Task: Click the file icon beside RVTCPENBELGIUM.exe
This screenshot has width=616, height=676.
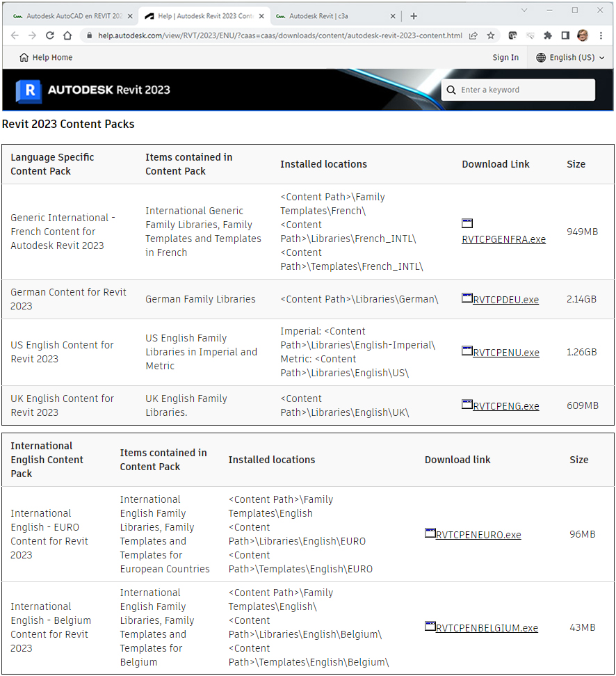Action: (430, 627)
